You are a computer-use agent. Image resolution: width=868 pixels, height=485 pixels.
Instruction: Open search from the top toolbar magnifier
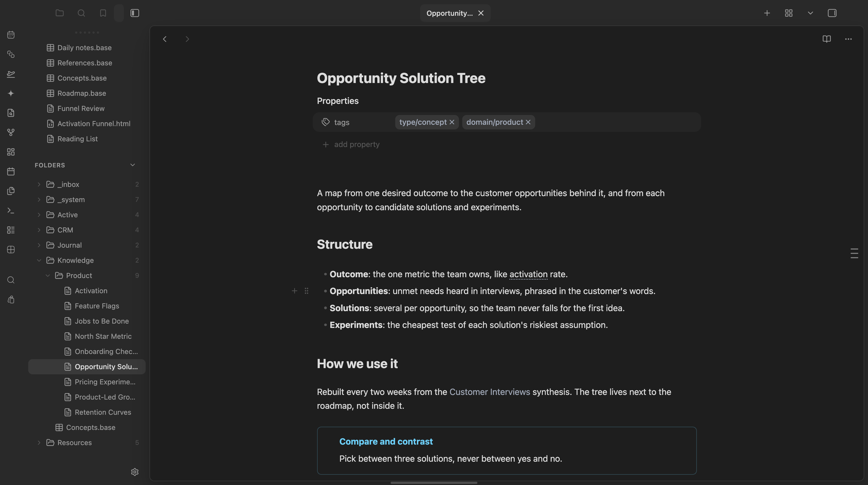tap(81, 13)
